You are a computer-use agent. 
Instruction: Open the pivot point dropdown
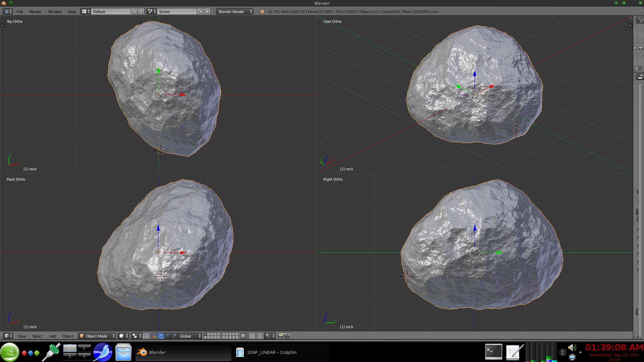[x=137, y=336]
